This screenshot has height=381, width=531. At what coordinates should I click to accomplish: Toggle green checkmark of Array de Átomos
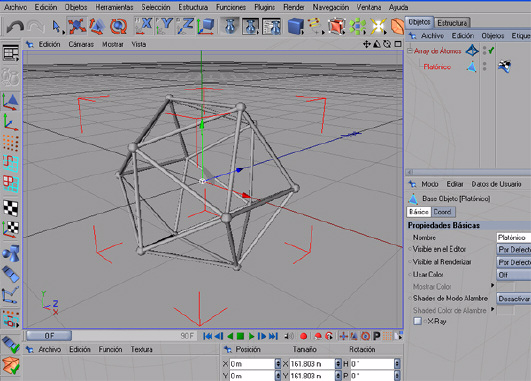[491, 50]
